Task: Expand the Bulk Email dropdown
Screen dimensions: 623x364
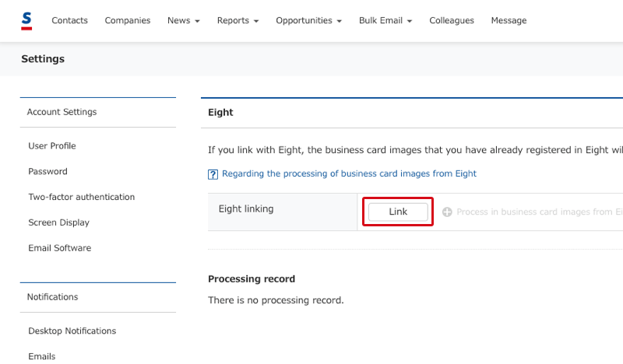Action: (385, 21)
